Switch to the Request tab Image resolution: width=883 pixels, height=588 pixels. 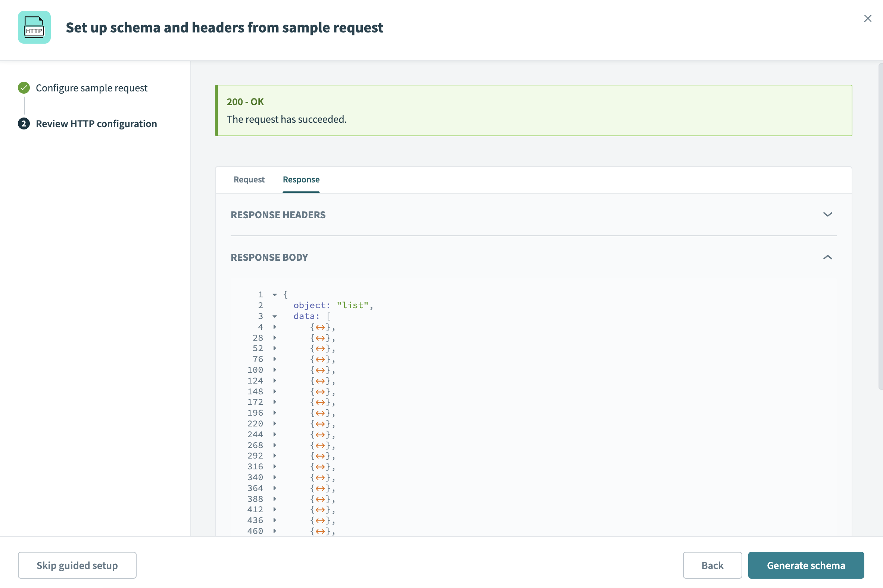tap(249, 179)
